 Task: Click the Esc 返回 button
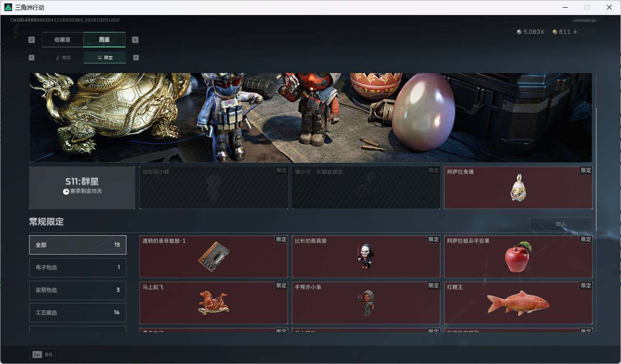click(x=42, y=354)
